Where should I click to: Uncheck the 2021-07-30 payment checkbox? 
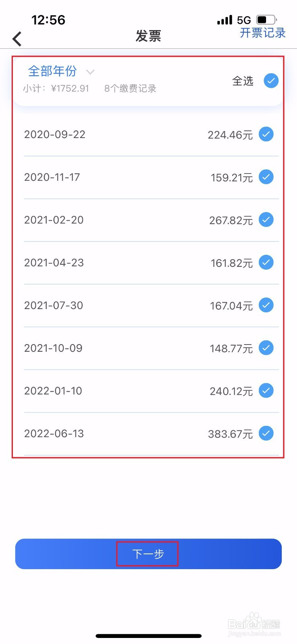(266, 305)
